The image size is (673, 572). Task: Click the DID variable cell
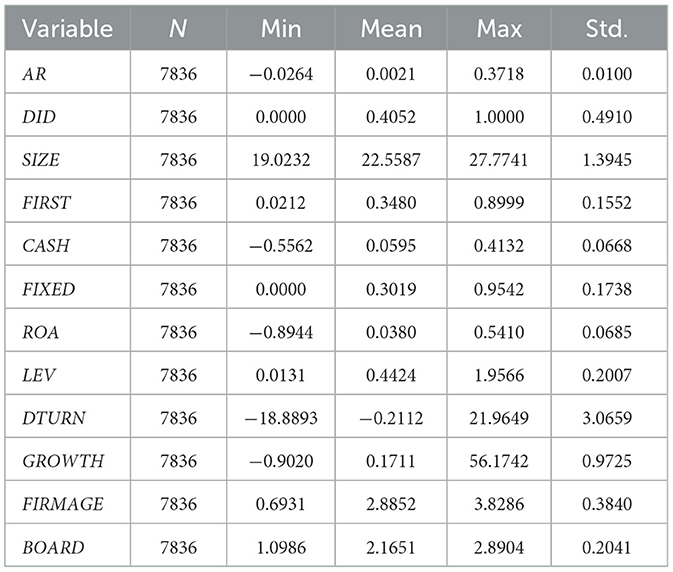tap(39, 117)
